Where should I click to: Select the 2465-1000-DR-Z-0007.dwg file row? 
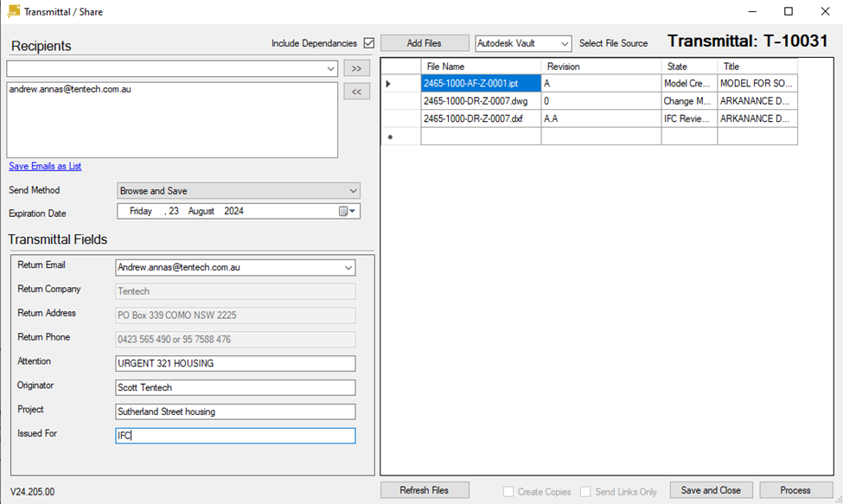(480, 101)
